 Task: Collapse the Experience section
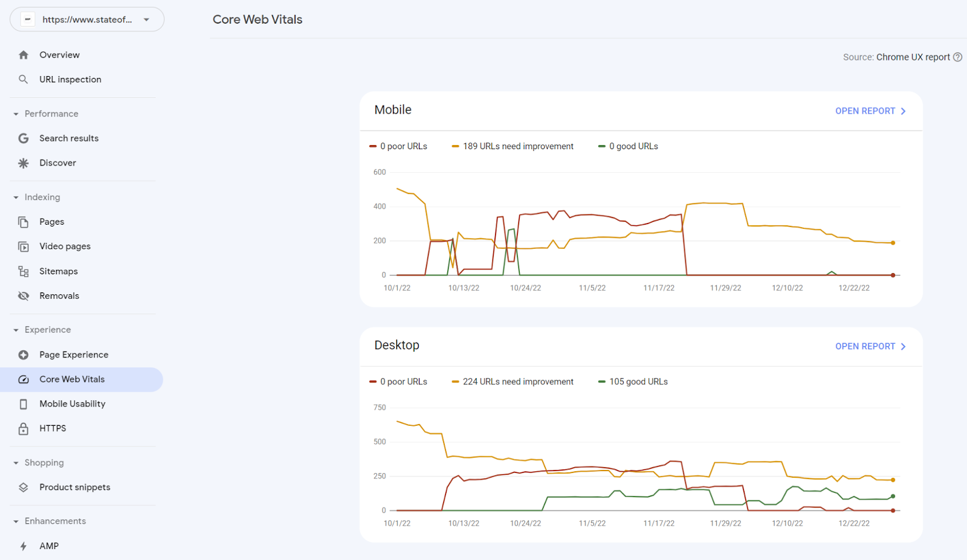[16, 330]
